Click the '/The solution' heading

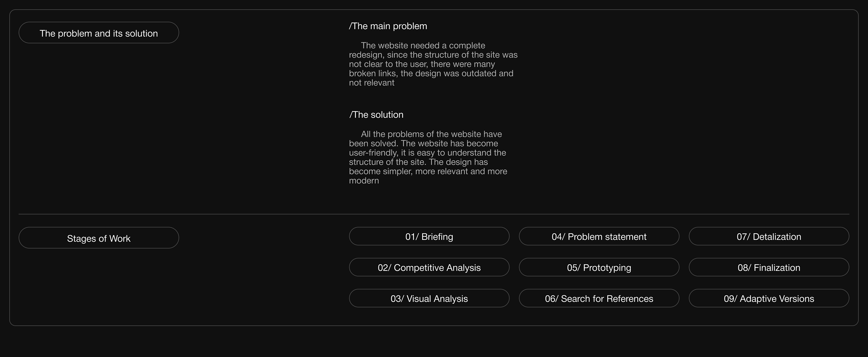pos(376,115)
